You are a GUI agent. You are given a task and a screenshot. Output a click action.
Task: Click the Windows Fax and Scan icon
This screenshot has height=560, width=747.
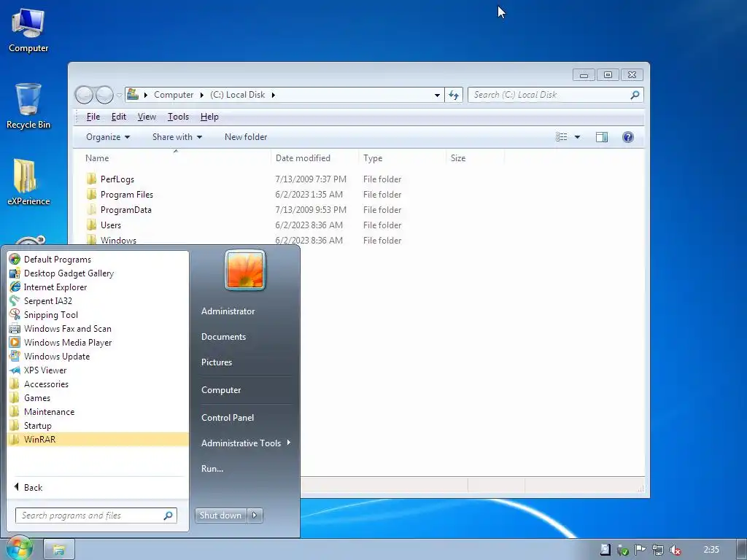(x=15, y=329)
